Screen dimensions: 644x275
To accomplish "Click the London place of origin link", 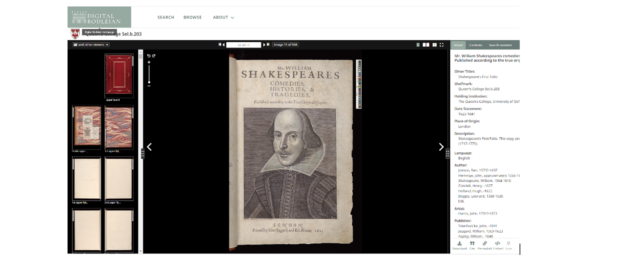I will coord(464,126).
